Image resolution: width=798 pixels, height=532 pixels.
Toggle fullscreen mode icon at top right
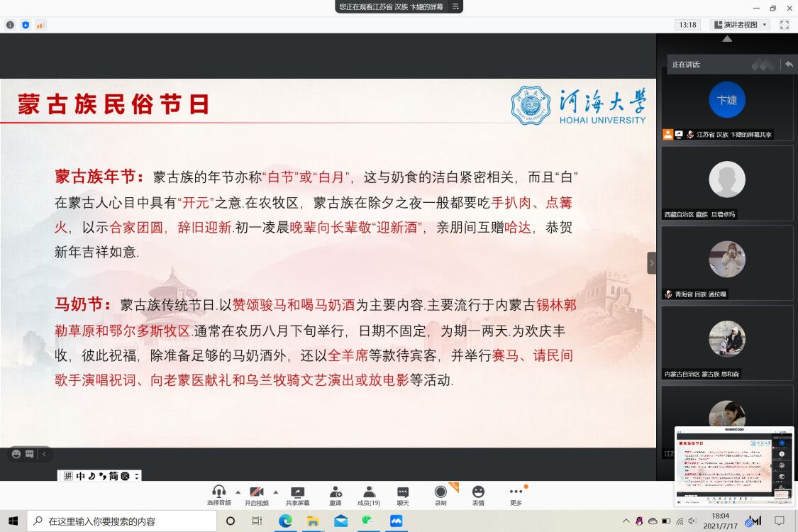coord(784,25)
